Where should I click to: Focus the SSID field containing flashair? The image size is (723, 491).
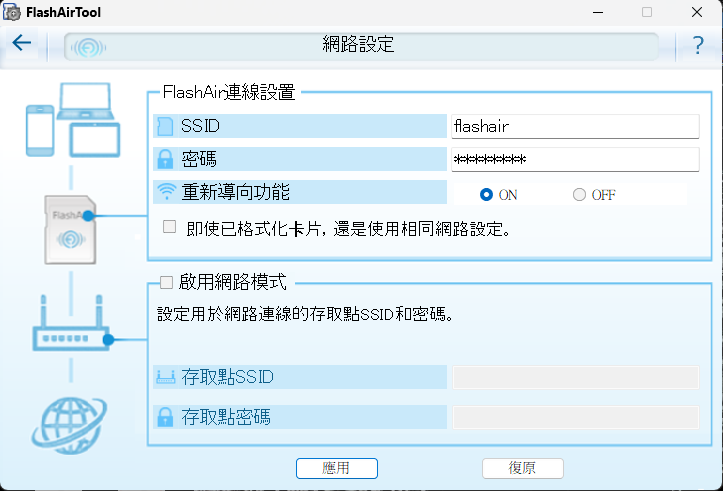(x=575, y=126)
